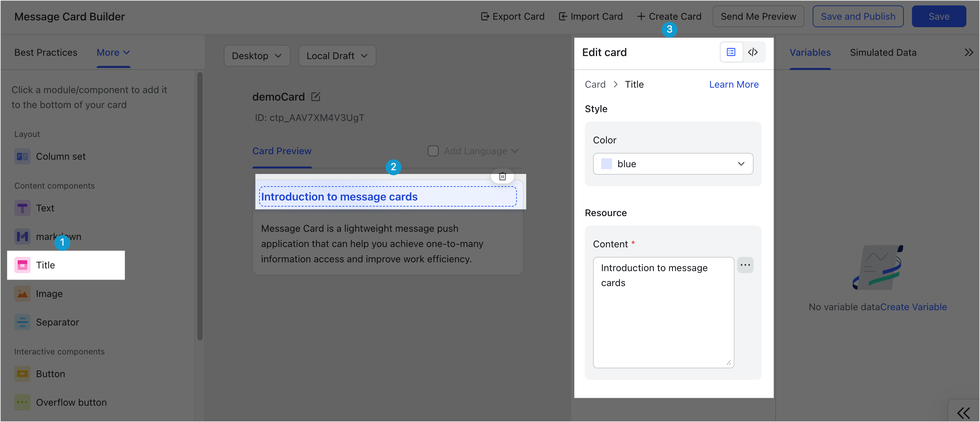
Task: Expand the More tab menu
Action: point(113,52)
